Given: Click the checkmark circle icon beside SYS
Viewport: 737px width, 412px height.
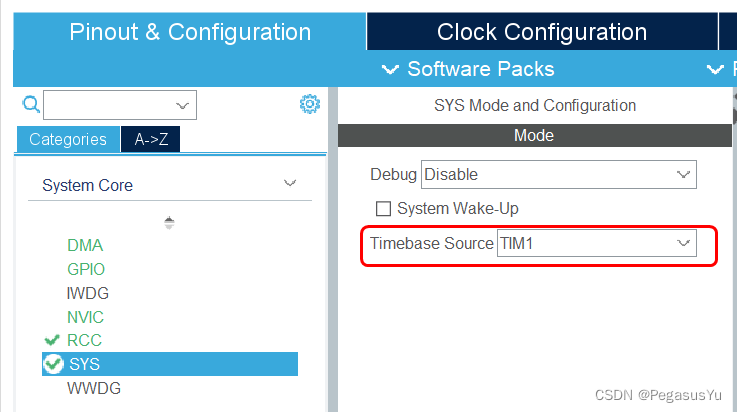Looking at the screenshot, I should tap(54, 364).
